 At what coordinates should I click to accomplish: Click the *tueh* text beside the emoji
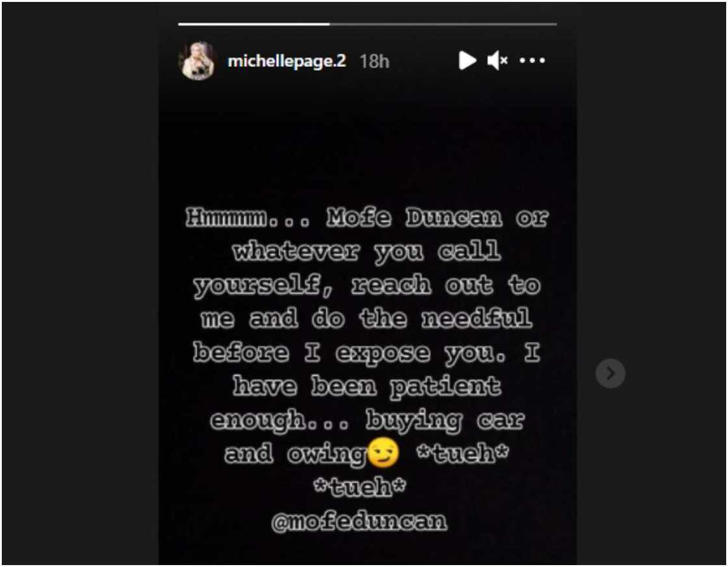[462, 453]
